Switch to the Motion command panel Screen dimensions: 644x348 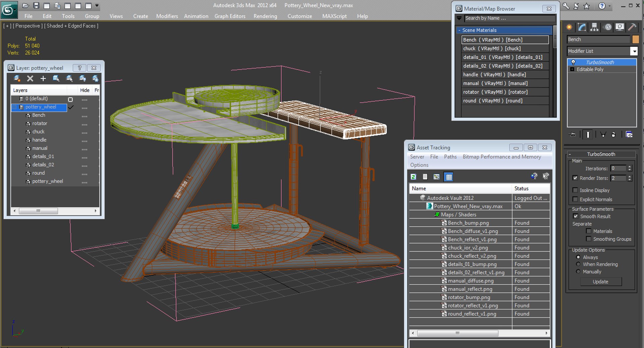point(607,27)
